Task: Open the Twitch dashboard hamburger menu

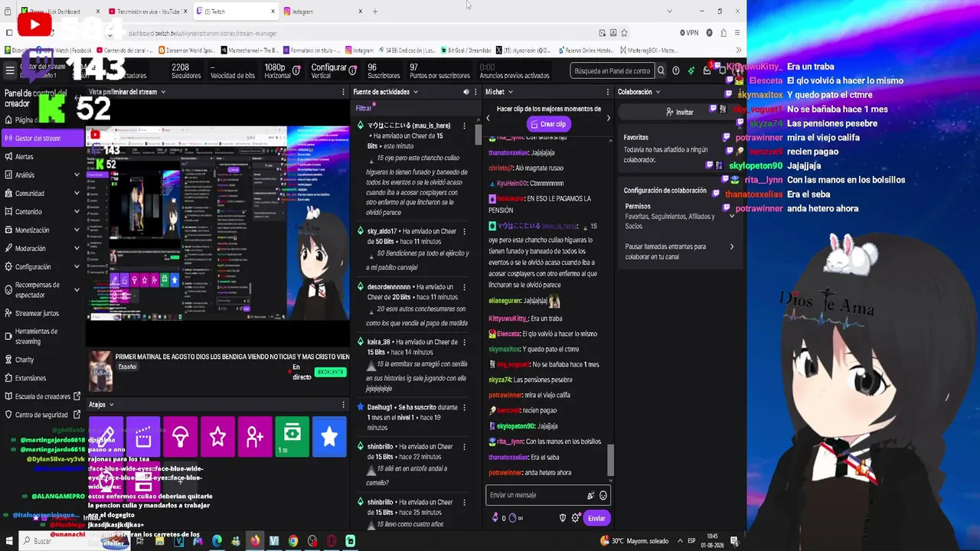Action: tap(10, 70)
